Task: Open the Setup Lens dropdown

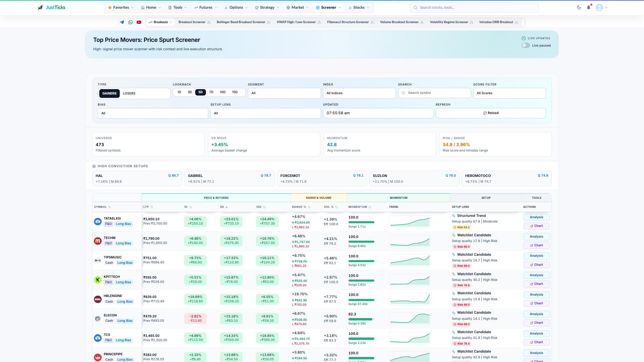Action: tap(266, 113)
